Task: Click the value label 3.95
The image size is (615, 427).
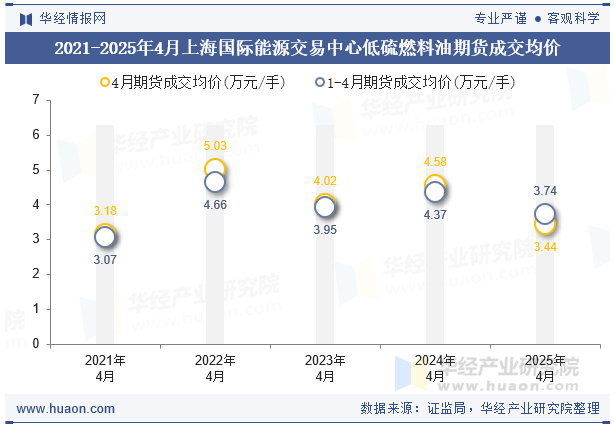Action: coord(325,230)
